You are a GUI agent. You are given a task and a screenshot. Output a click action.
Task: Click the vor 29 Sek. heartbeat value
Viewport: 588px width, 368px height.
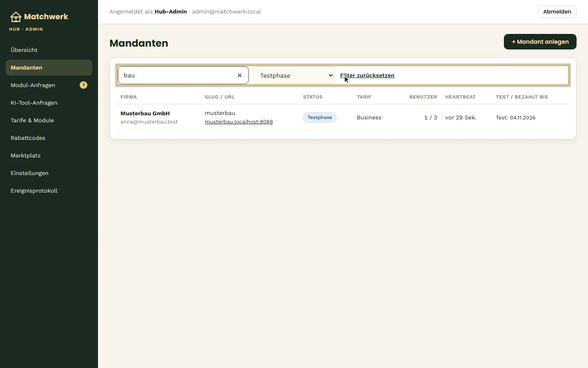[x=461, y=117]
